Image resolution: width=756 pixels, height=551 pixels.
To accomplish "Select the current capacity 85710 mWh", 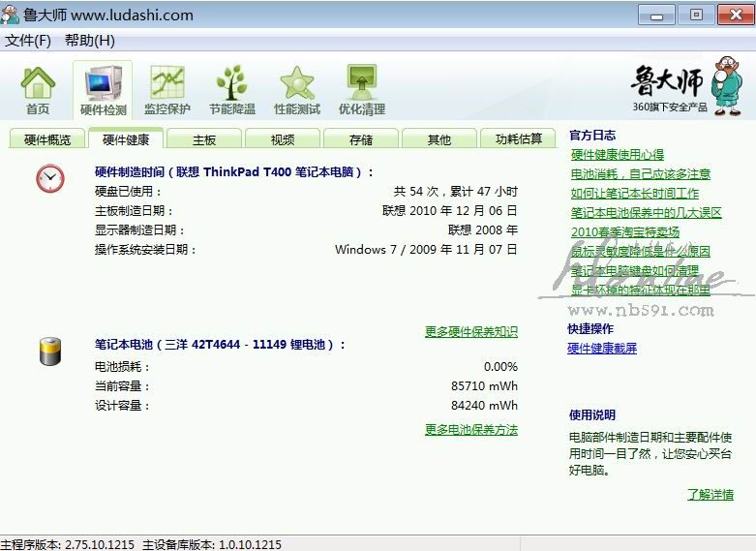I will coord(484,386).
